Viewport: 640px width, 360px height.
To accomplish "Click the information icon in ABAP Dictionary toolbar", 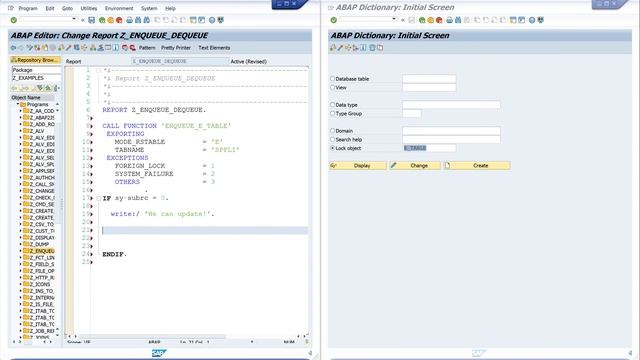I will coord(363,48).
